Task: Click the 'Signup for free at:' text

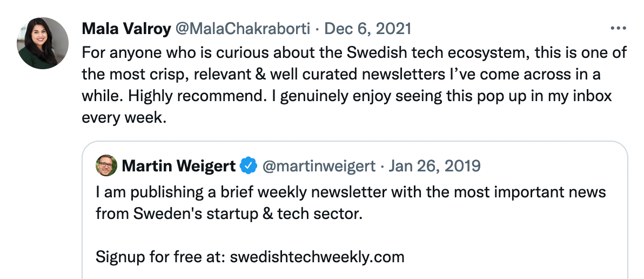Action: 161,257
